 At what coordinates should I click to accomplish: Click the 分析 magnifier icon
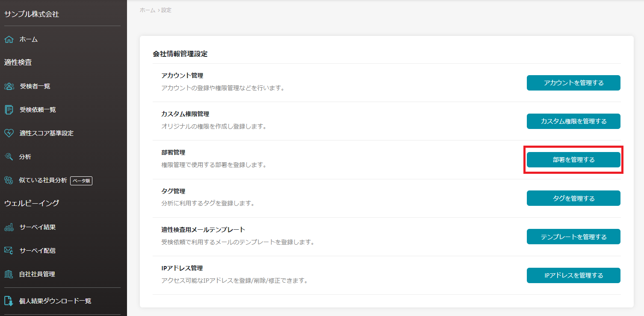(9, 157)
